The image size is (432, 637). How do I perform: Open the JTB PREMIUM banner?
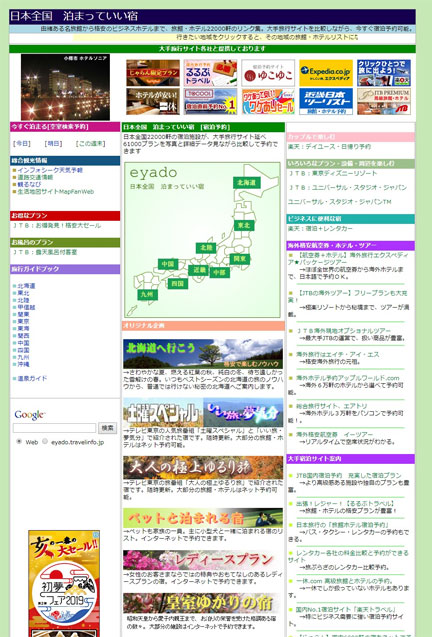384,102
